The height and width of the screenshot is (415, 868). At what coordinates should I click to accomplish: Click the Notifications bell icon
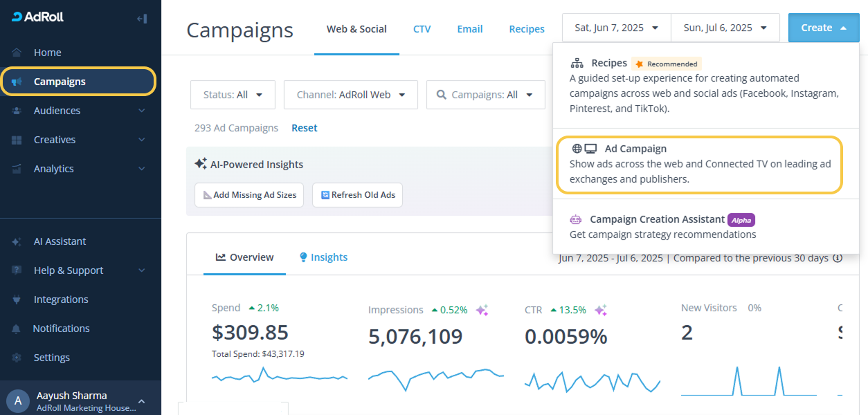pyautogui.click(x=17, y=329)
